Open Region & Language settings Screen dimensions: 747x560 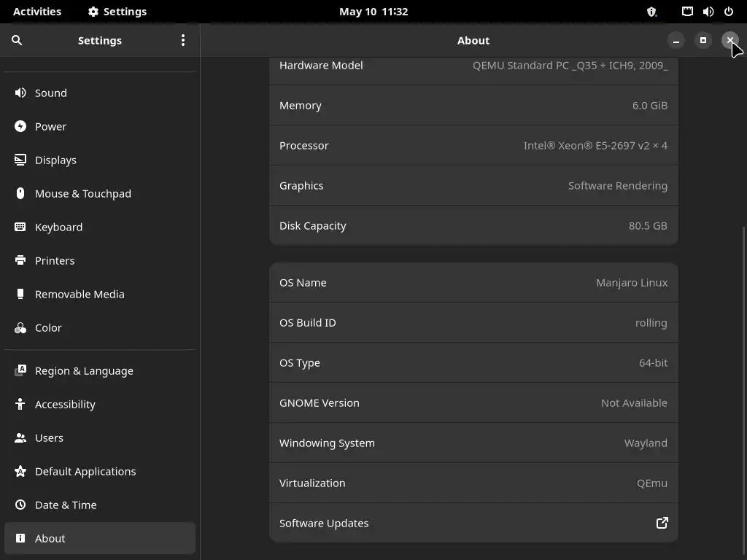pos(84,371)
